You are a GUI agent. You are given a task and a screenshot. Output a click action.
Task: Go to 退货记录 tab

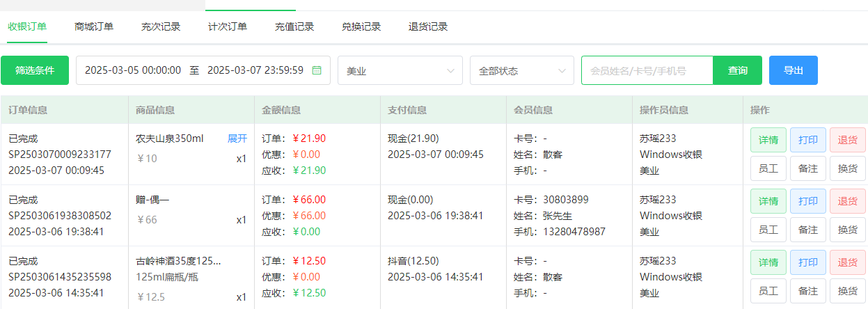point(428,27)
